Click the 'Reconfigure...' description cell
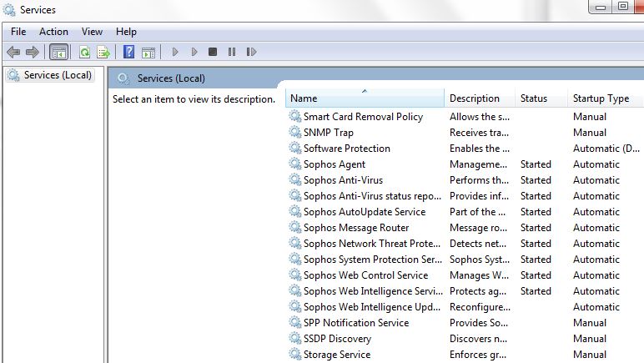 coord(480,307)
